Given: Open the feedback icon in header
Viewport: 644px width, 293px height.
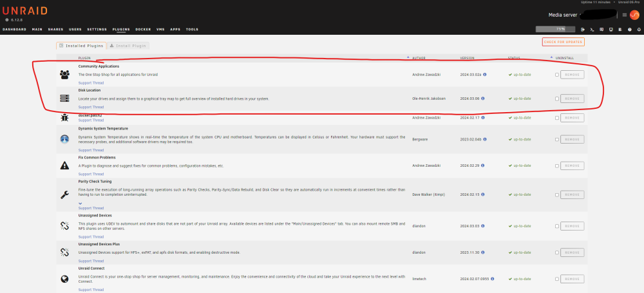Looking at the screenshot, I should (601, 30).
